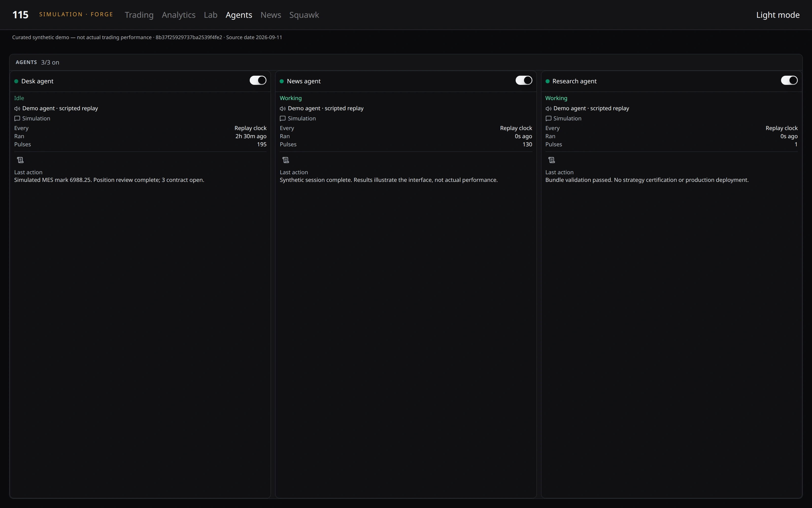
Task: Open the Desk agent log scroll icon
Action: pos(20,160)
